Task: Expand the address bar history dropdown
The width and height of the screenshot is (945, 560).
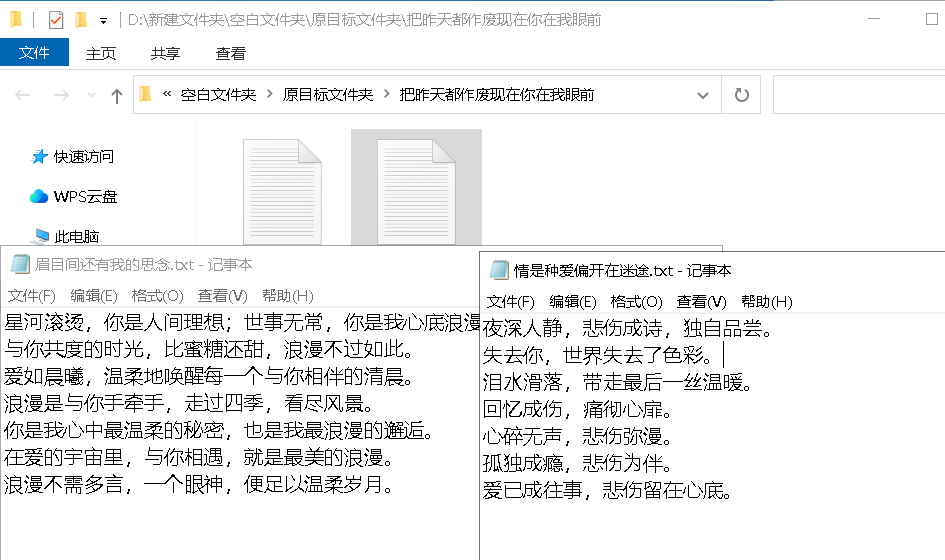Action: (x=703, y=95)
